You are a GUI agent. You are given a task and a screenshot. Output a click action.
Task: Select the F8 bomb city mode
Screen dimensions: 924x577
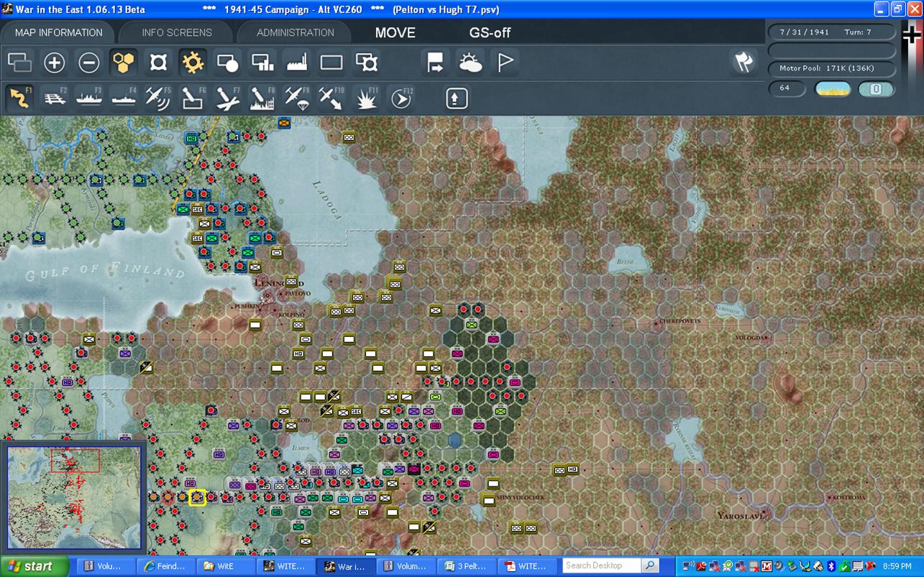point(262,98)
